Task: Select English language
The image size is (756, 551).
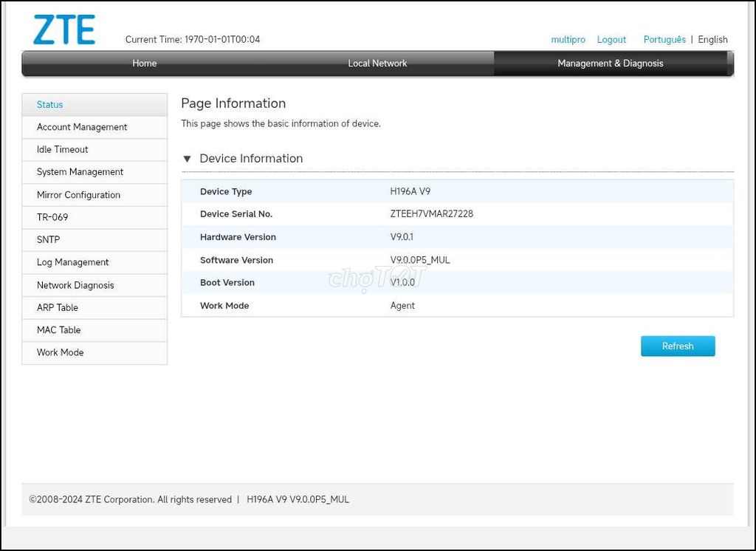Action: tap(712, 40)
